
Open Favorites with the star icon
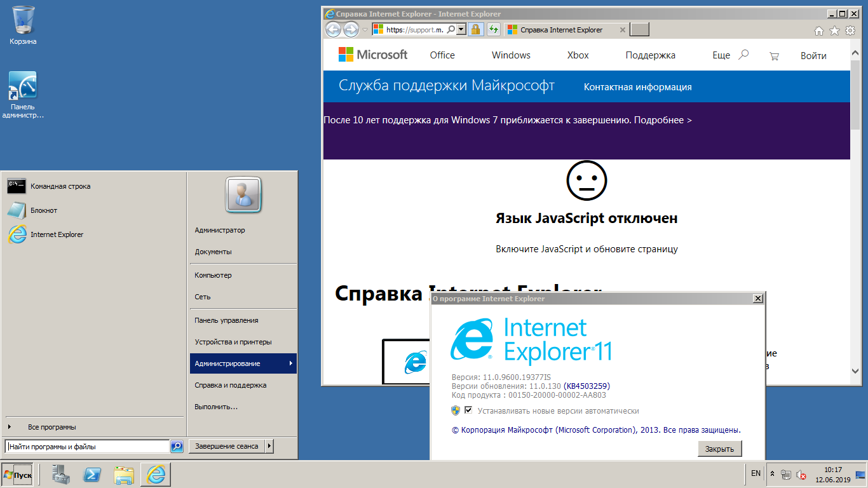point(834,30)
